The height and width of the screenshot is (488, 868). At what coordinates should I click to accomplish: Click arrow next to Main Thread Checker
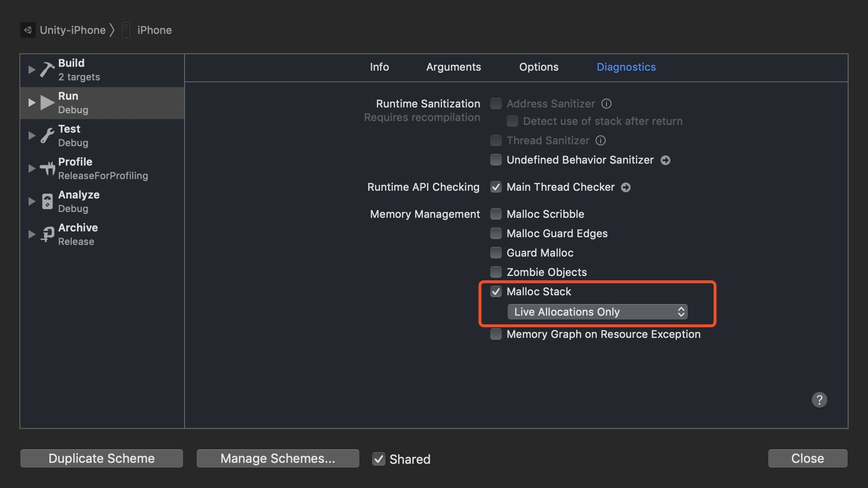[x=626, y=187]
